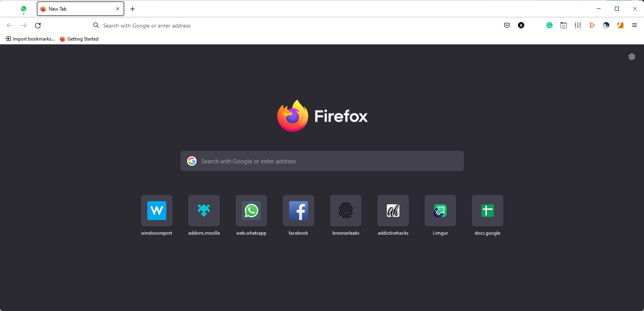Viewport: 644px width, 311px height.
Task: Open the i.imgur shortcut tile
Action: pyautogui.click(x=440, y=211)
